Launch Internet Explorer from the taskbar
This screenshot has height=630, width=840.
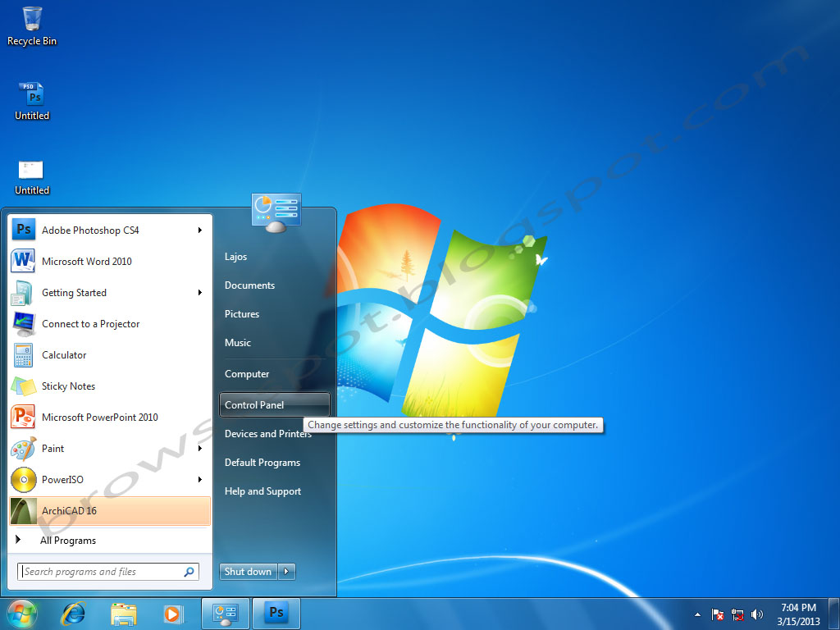(73, 614)
